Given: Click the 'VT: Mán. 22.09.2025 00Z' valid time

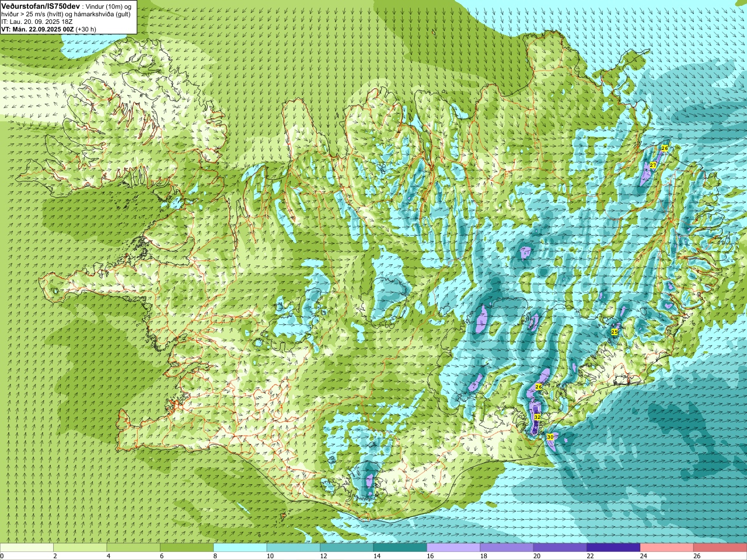Looking at the screenshot, I should pyautogui.click(x=37, y=29).
